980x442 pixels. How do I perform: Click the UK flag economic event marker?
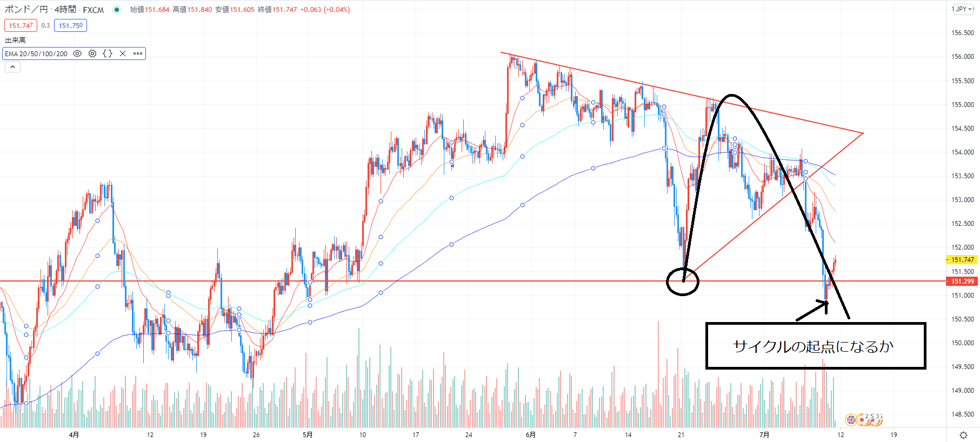[851, 419]
